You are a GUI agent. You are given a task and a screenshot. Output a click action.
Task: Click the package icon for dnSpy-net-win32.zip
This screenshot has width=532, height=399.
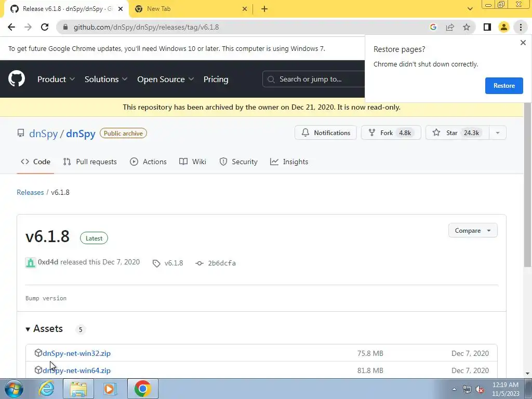pyautogui.click(x=38, y=353)
